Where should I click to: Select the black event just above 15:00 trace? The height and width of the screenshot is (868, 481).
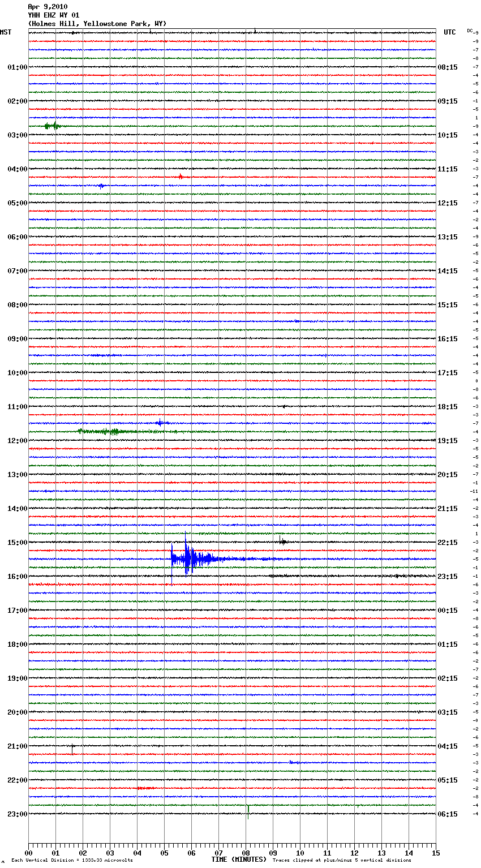282,542
